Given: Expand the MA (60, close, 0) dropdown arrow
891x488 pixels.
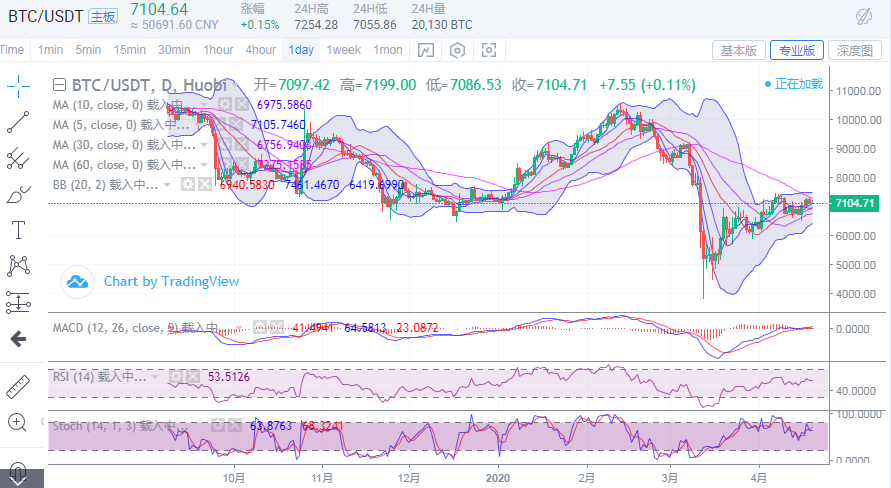Looking at the screenshot, I should coord(204,165).
